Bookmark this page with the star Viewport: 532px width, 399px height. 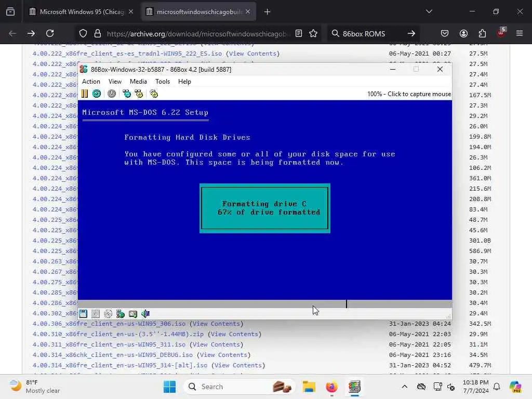(313, 33)
